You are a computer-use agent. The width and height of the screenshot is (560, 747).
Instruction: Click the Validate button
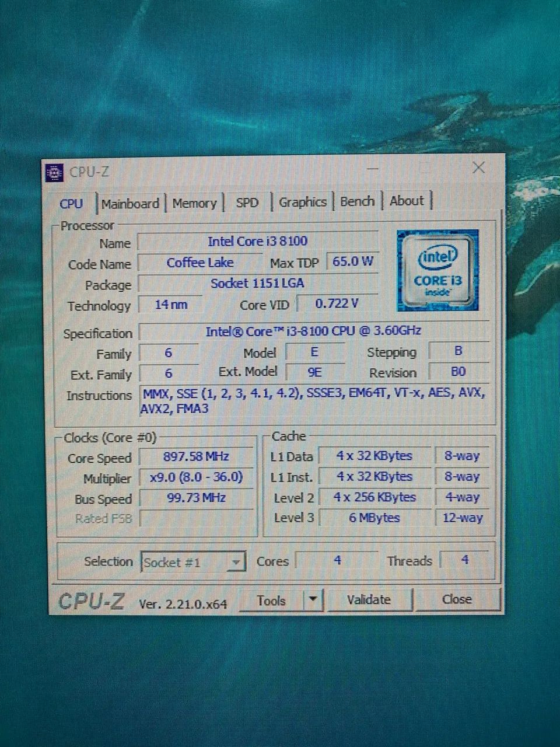click(369, 599)
